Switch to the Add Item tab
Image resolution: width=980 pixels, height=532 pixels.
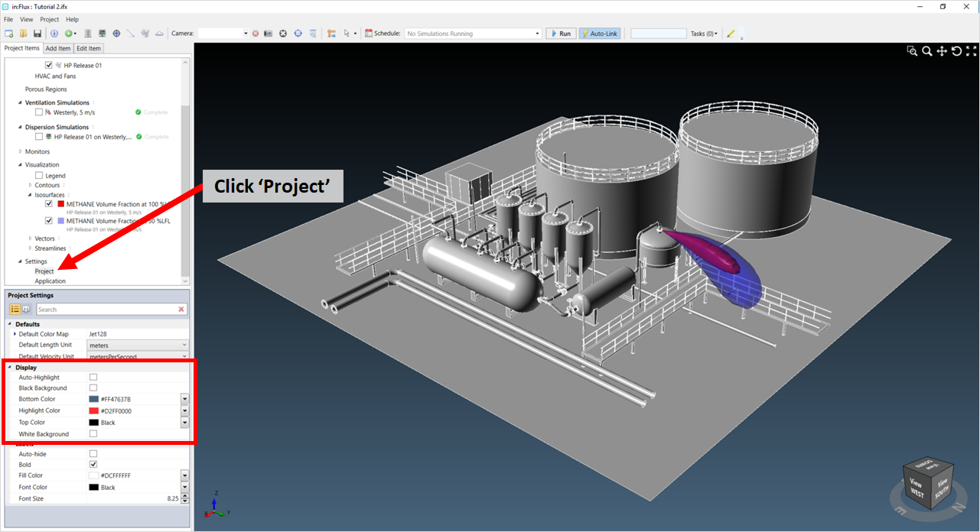click(x=57, y=47)
